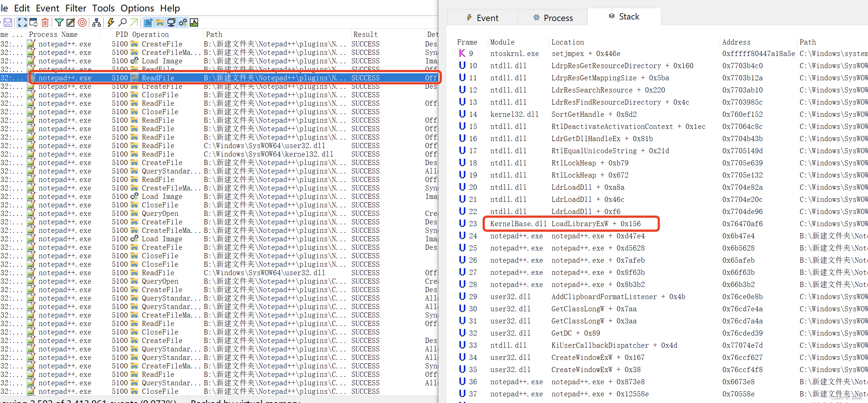The width and height of the screenshot is (868, 403).
Task: Select ReadFile row for kernel32.dll path
Action: click(219, 154)
